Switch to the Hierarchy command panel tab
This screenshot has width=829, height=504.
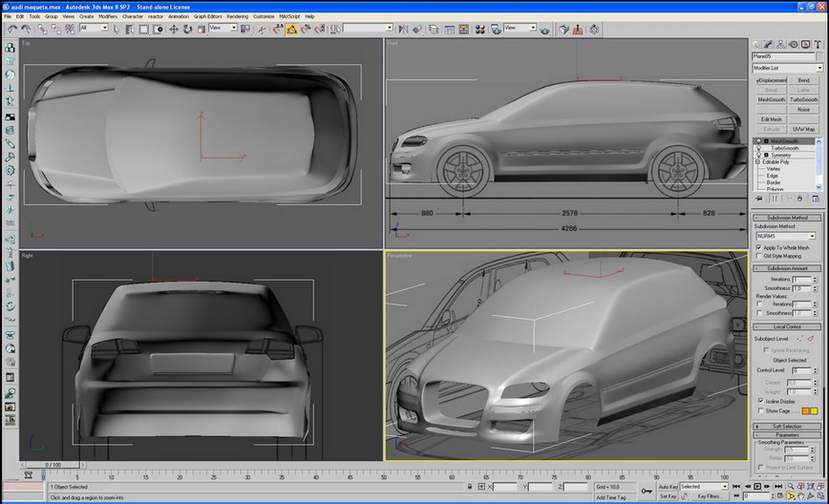coord(781,44)
